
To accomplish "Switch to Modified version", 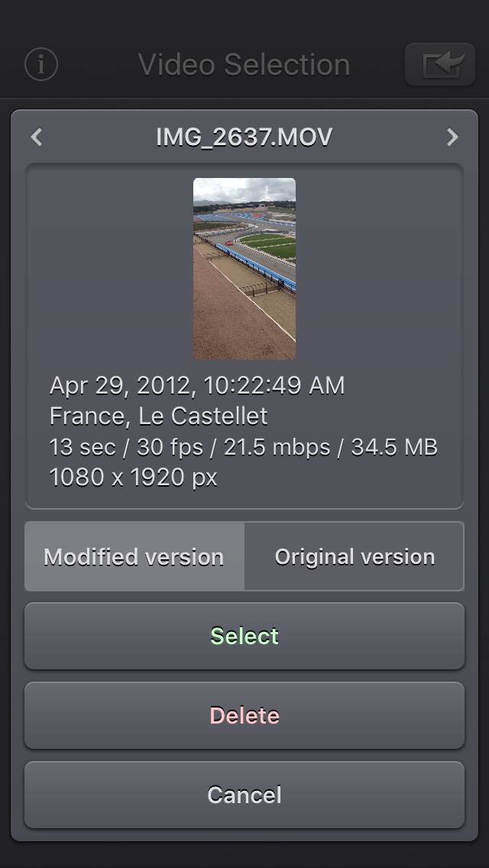I will point(134,556).
